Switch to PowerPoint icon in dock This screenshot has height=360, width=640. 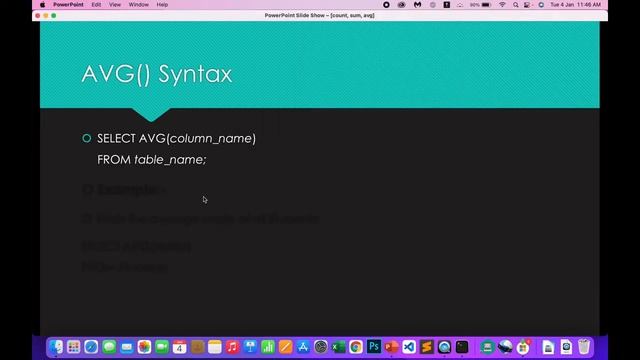point(391,347)
